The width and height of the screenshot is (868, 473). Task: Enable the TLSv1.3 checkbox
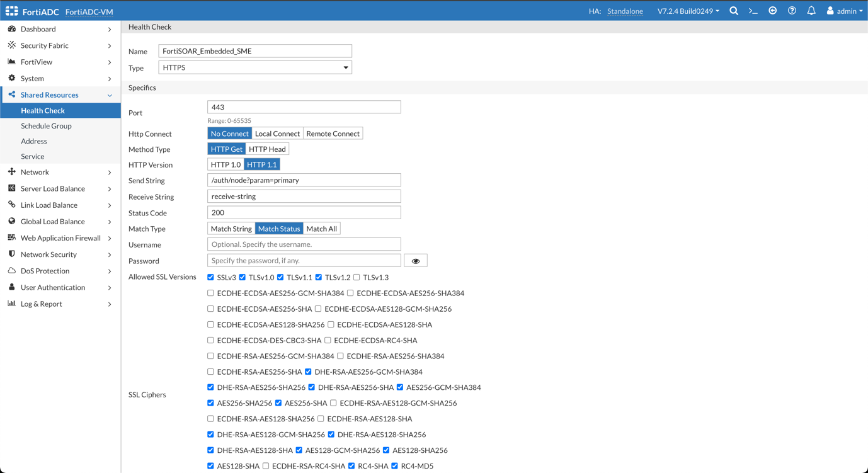[x=357, y=277]
